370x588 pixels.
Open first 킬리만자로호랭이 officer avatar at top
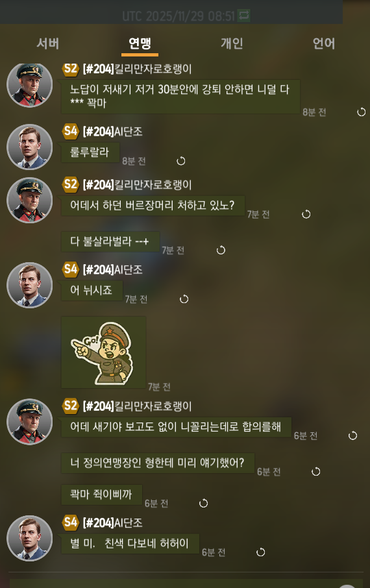(x=30, y=85)
